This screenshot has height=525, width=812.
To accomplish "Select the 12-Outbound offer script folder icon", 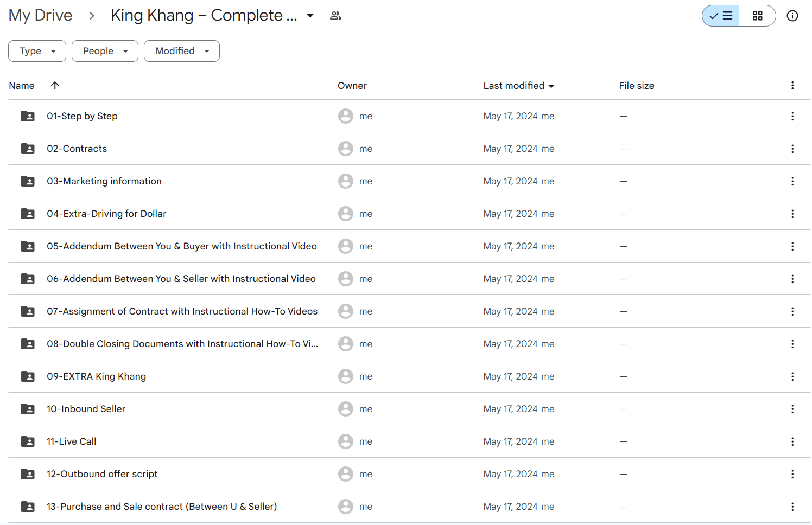I will click(28, 474).
